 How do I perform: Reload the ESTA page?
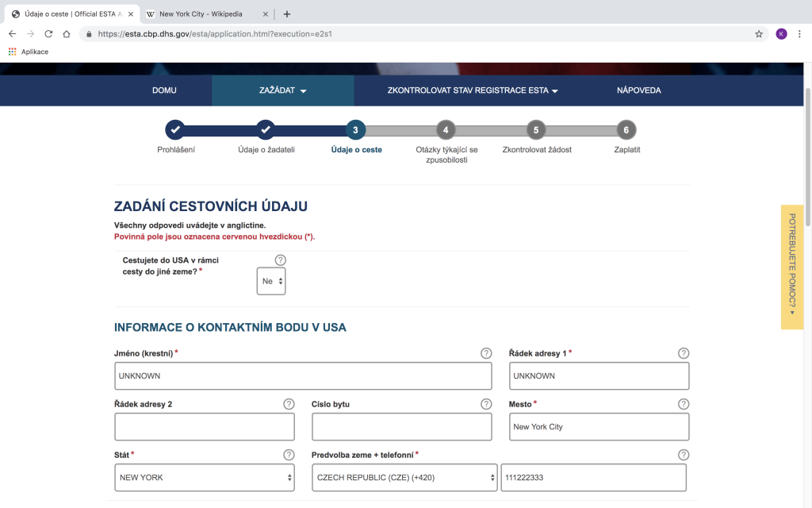[48, 34]
